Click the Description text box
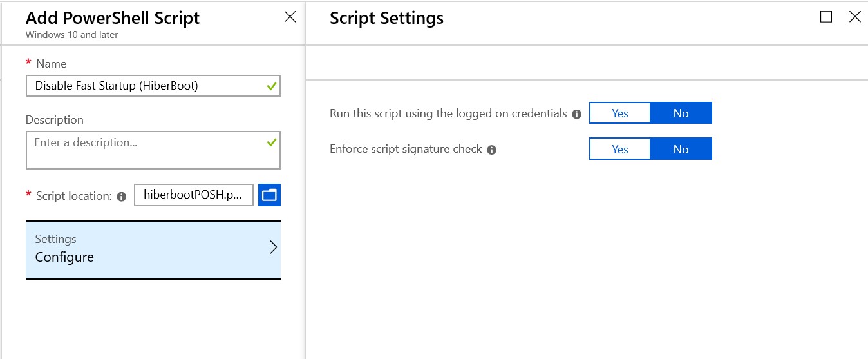868x359 pixels. click(x=153, y=150)
